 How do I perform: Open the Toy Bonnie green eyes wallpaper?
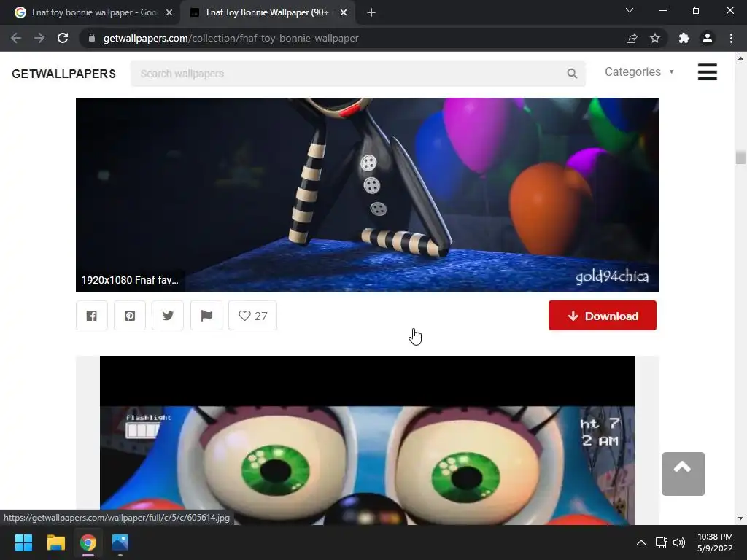coord(367,440)
